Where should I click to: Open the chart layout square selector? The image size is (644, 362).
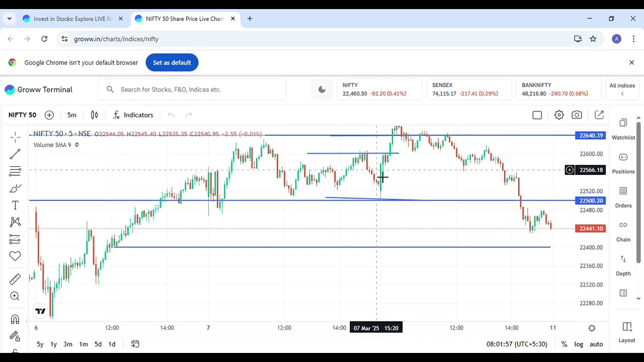tap(537, 115)
